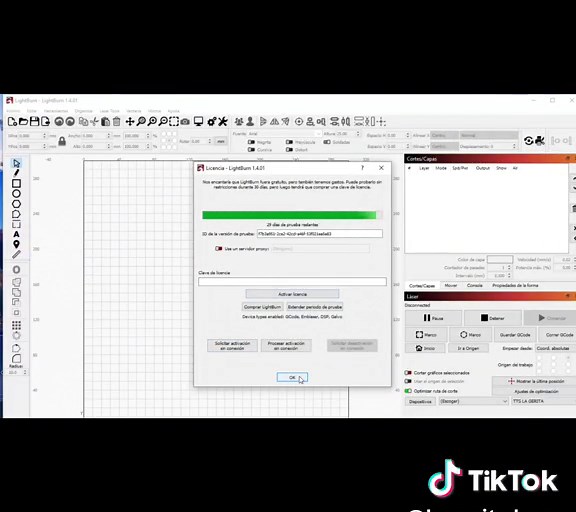Toggle Cortar gráficos seleccionados switch
The height and width of the screenshot is (512, 576).
408,373
